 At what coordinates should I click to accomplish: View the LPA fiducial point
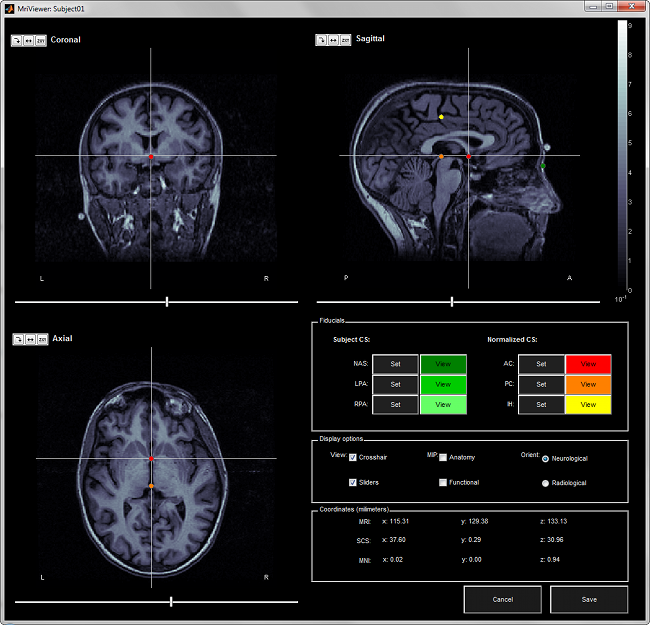click(x=443, y=384)
